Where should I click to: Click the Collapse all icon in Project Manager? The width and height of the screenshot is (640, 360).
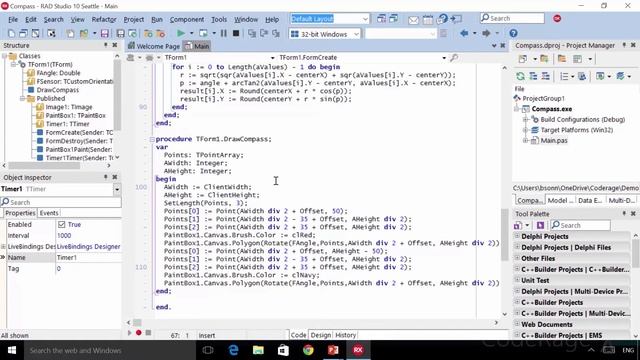pos(545,76)
